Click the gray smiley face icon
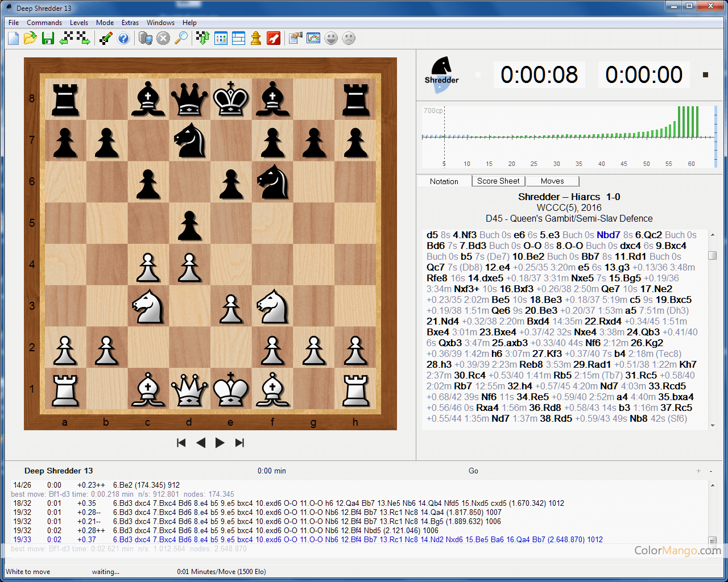The height and width of the screenshot is (582, 728). pyautogui.click(x=331, y=38)
